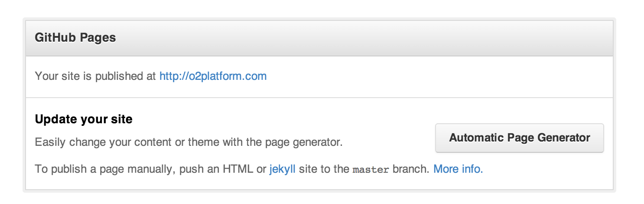Click the master branch code label
644x204 pixels.
pos(371,169)
